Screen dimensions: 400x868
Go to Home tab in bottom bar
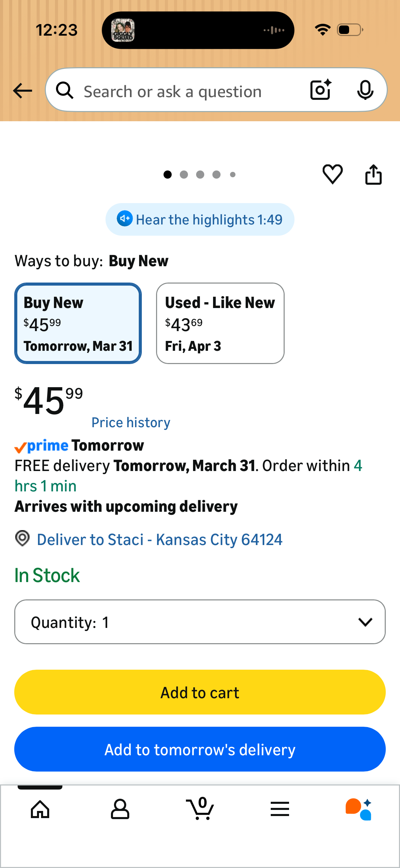[x=40, y=809]
